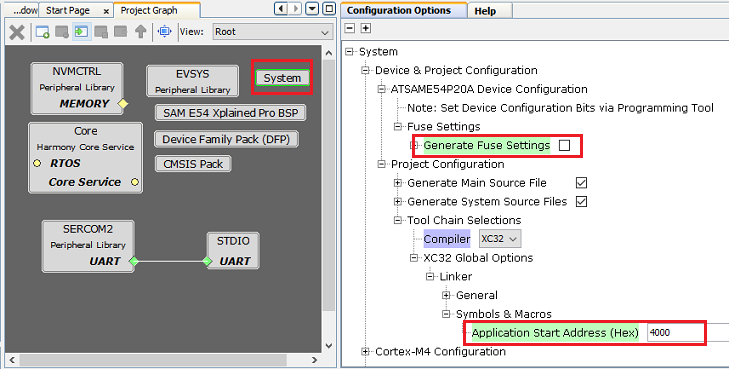Expand all with the plus button
This screenshot has width=729, height=369.
(366, 28)
